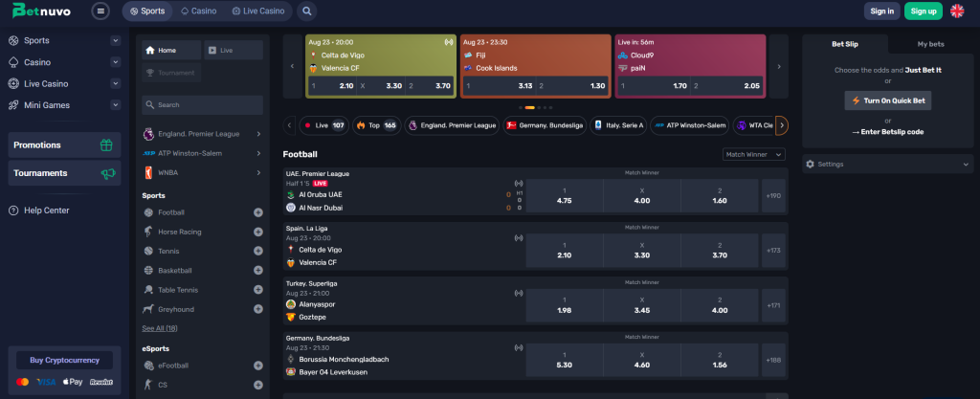Viewport: 980px width, 399px height.
Task: Open language selector UK flag
Action: [957, 11]
